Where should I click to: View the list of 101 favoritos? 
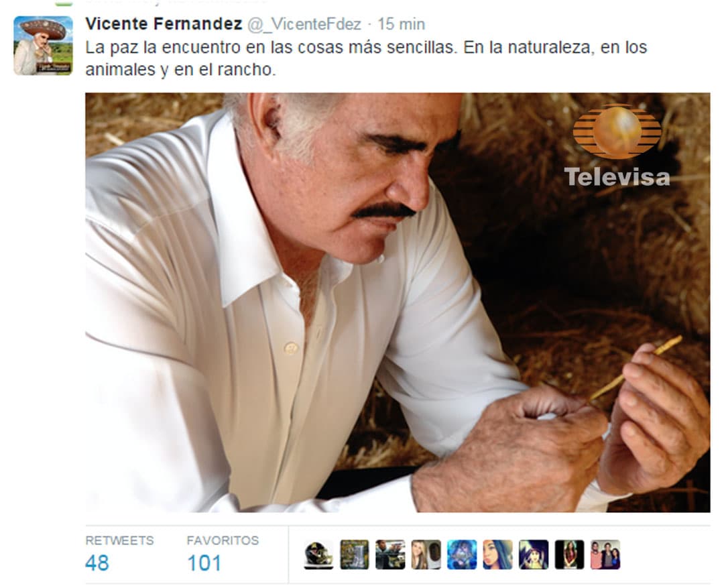204,563
